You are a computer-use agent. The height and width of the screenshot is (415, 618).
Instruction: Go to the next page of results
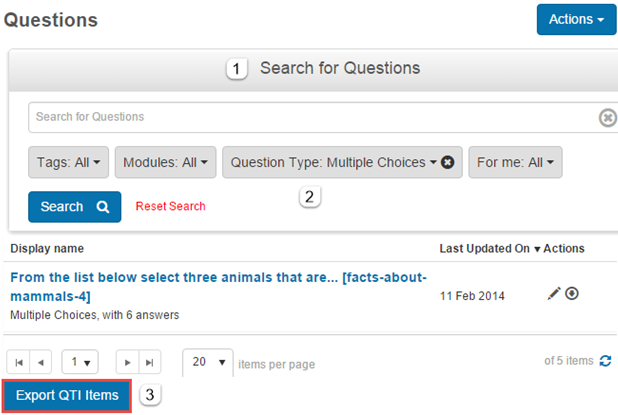pyautogui.click(x=125, y=362)
